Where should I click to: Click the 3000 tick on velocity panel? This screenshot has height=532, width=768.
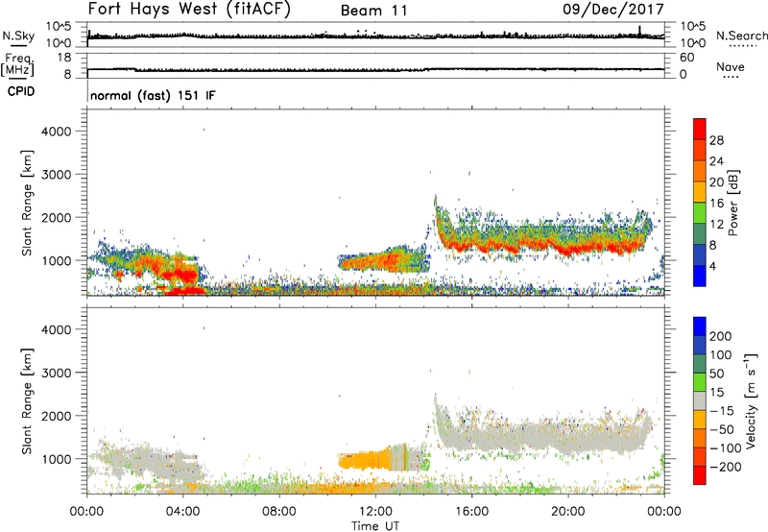[x=56, y=373]
